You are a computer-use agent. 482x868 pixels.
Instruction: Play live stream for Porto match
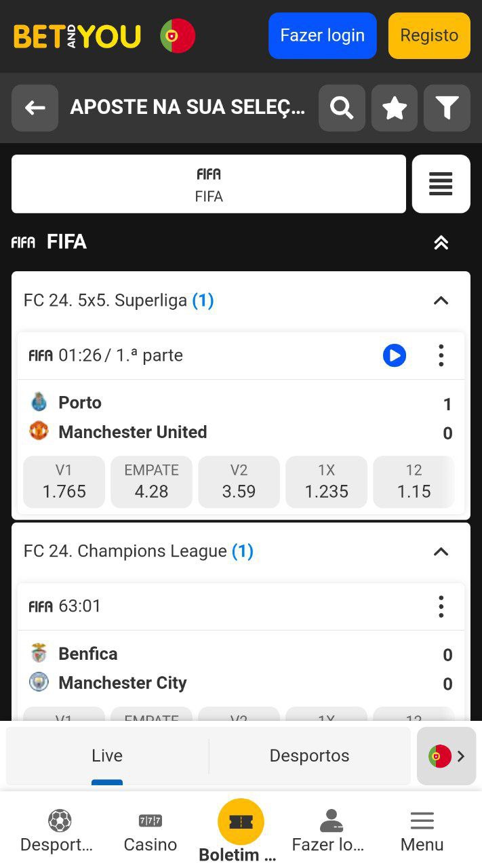394,355
